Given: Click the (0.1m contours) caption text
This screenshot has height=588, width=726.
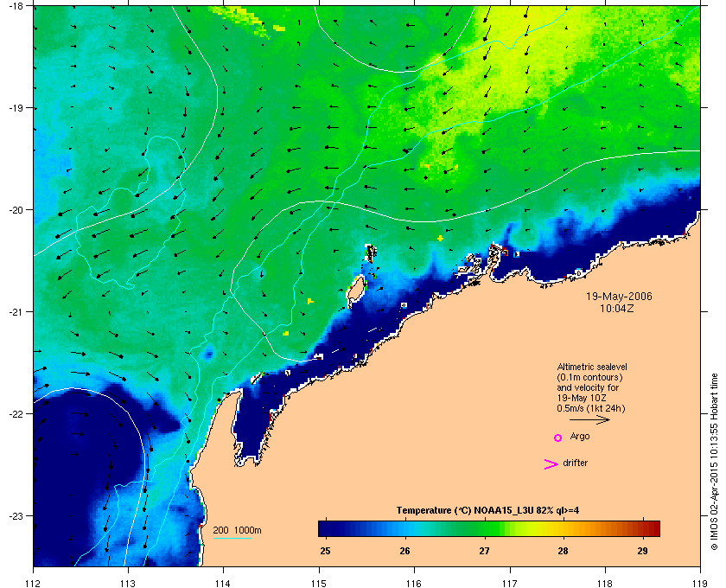Looking at the screenshot, I should pyautogui.click(x=589, y=377).
